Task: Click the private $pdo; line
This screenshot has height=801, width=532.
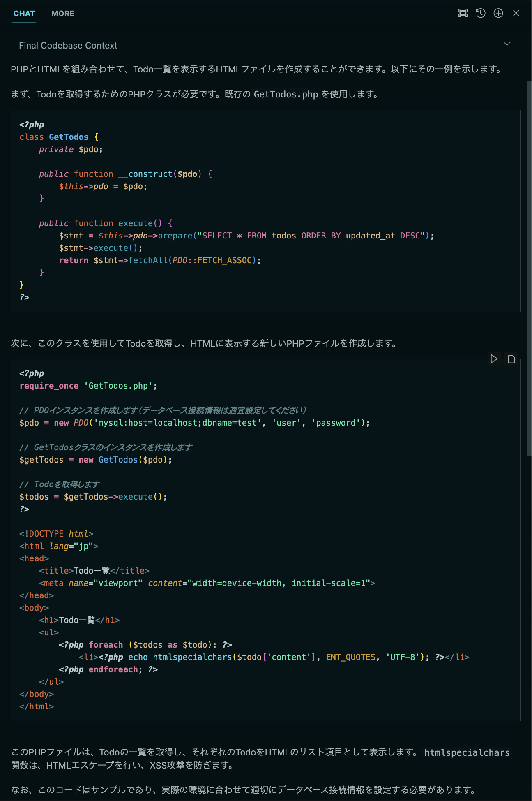Action: tap(71, 149)
